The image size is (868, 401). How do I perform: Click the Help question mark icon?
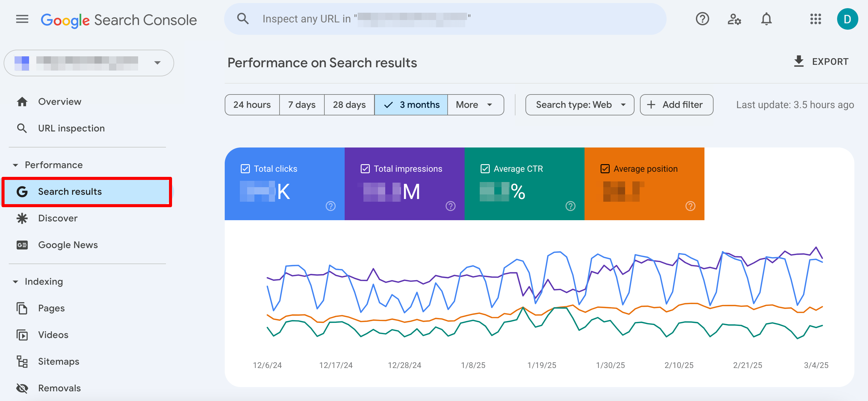(x=703, y=19)
